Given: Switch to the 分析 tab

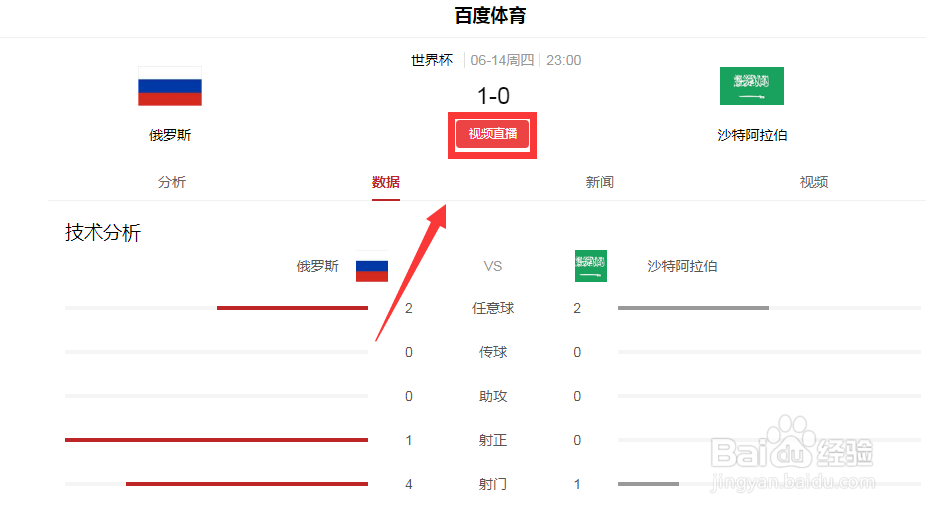Looking at the screenshot, I should [172, 182].
